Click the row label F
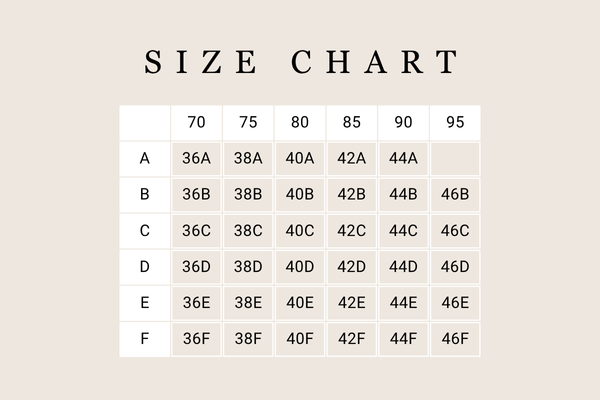The image size is (600, 400). tap(145, 339)
